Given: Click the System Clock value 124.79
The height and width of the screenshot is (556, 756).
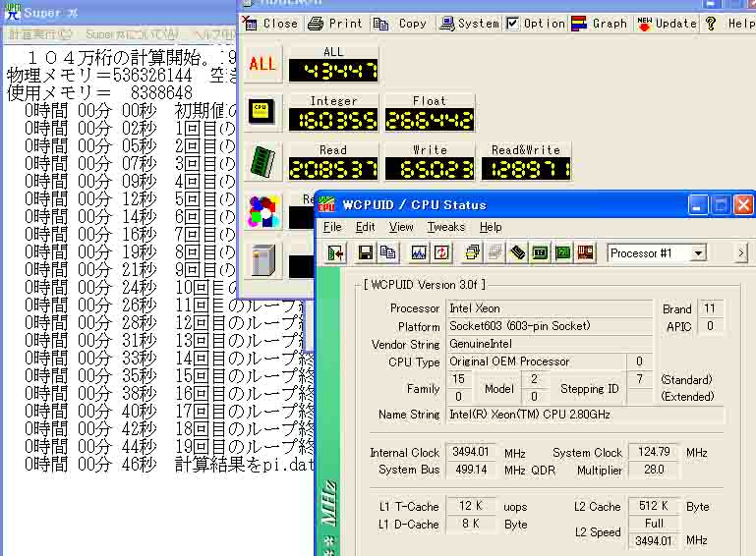Looking at the screenshot, I should point(654,452).
